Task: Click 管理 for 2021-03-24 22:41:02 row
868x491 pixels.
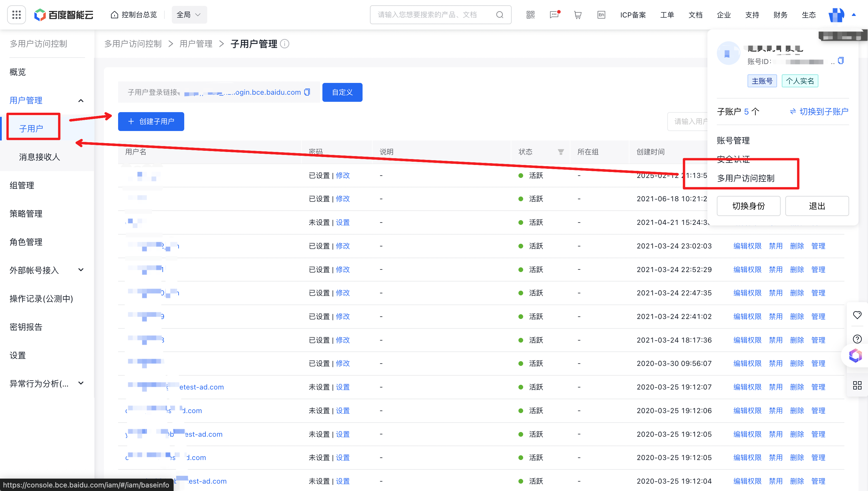Action: (x=818, y=316)
